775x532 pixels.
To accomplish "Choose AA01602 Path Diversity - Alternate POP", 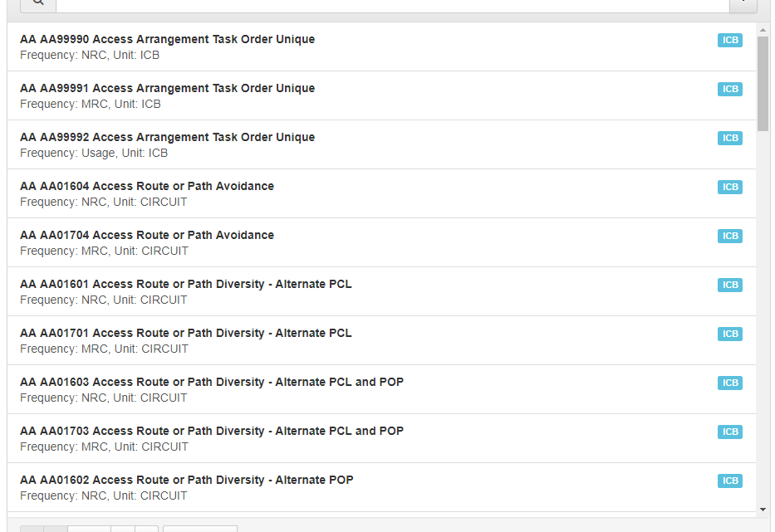I will pos(186,480).
